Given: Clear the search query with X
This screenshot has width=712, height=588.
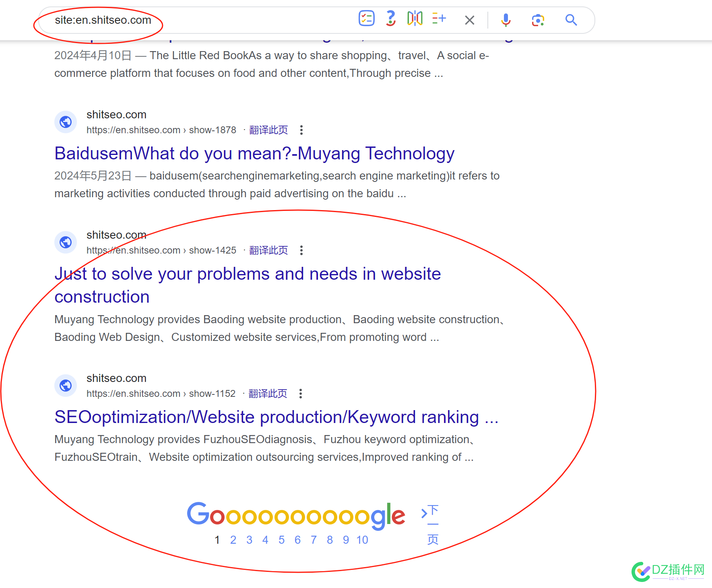Looking at the screenshot, I should 469,20.
